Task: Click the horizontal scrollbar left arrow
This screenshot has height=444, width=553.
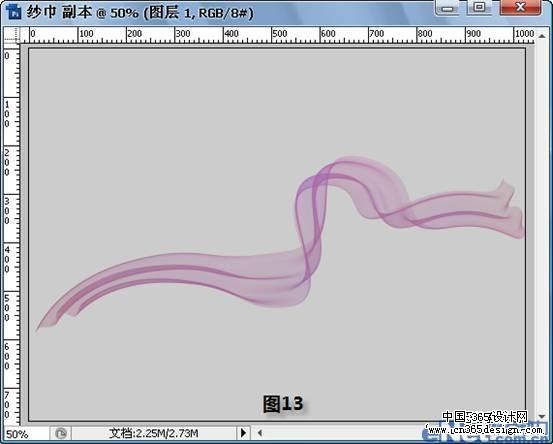Action: [260, 433]
